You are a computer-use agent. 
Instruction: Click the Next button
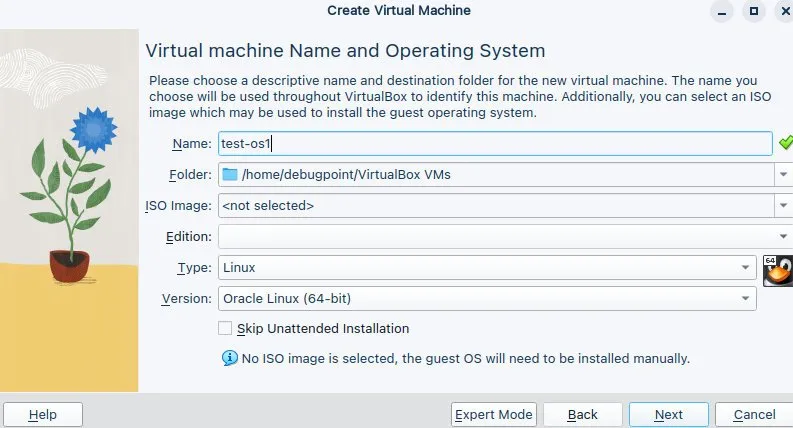pos(669,415)
